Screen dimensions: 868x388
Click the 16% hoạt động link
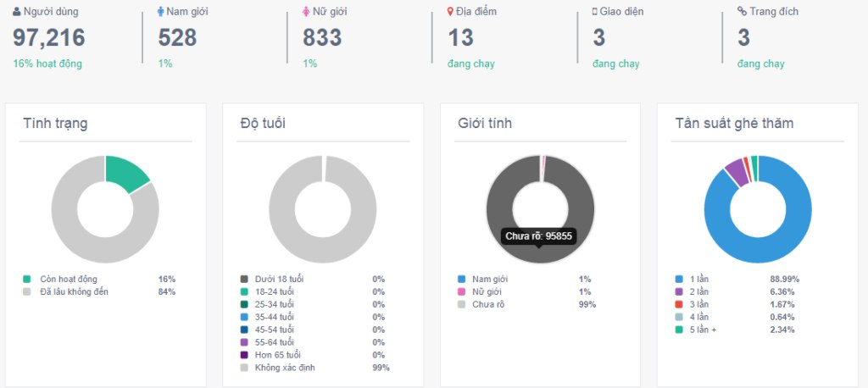click(47, 64)
